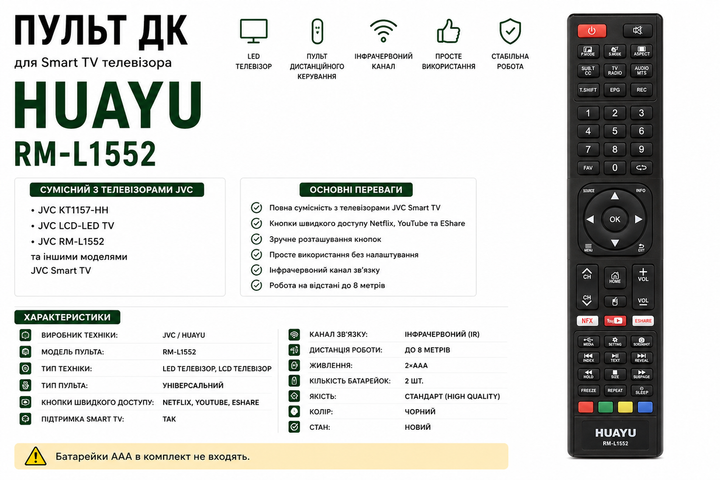Click the red power button on remote
This screenshot has width=720, height=480.
591,31
